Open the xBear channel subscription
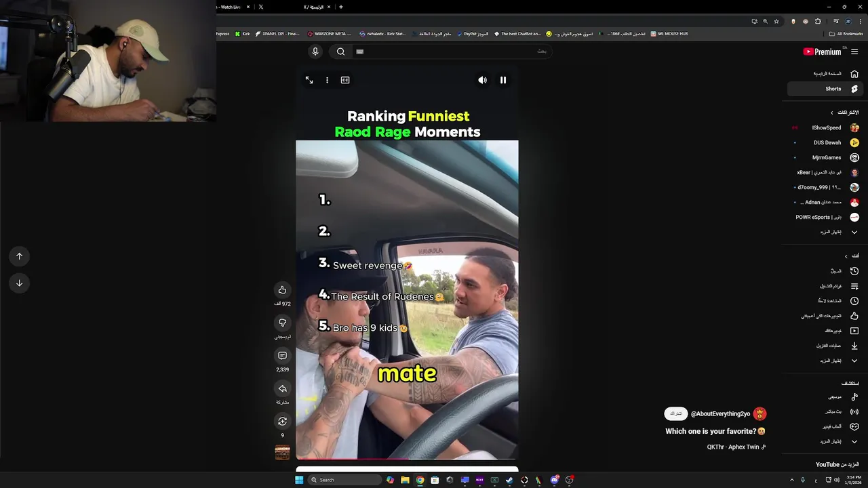Screen dimensions: 868x488 825,172
